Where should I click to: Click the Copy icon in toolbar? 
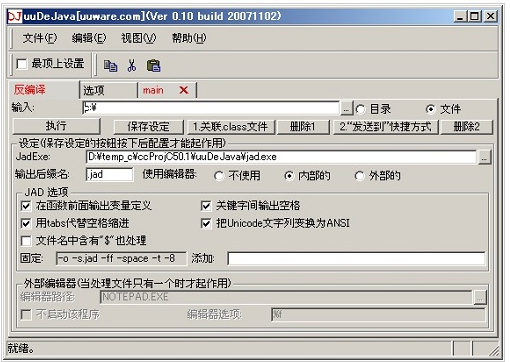coord(110,66)
